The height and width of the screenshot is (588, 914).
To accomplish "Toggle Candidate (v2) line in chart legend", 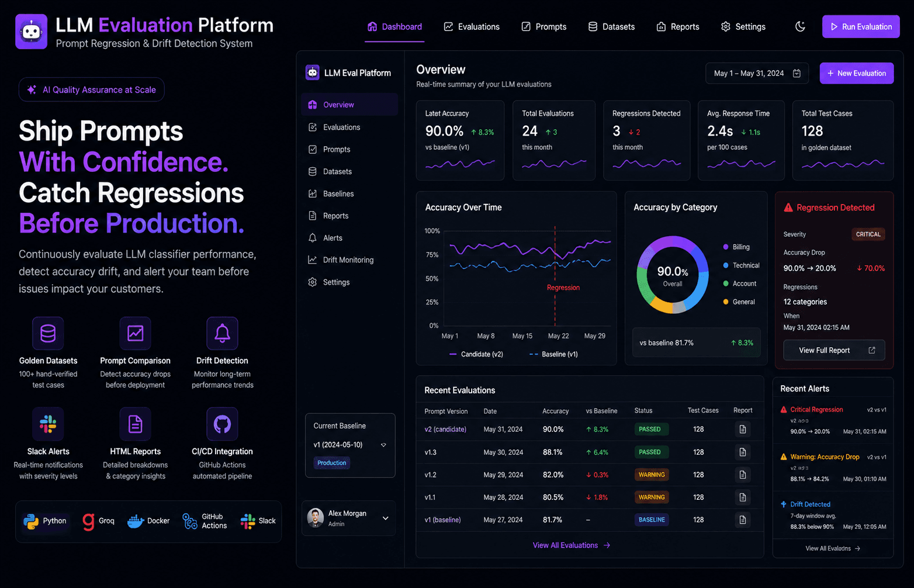I will (x=476, y=354).
